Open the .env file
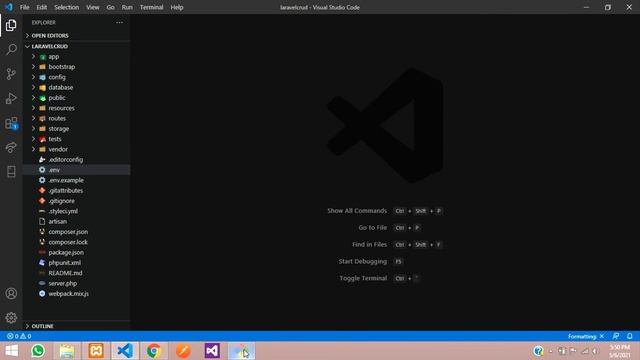This screenshot has width=640, height=360. tap(76, 170)
